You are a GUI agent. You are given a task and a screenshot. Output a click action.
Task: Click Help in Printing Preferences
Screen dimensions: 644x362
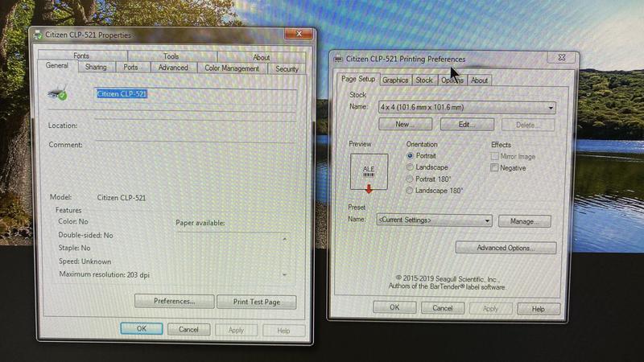[538, 309]
